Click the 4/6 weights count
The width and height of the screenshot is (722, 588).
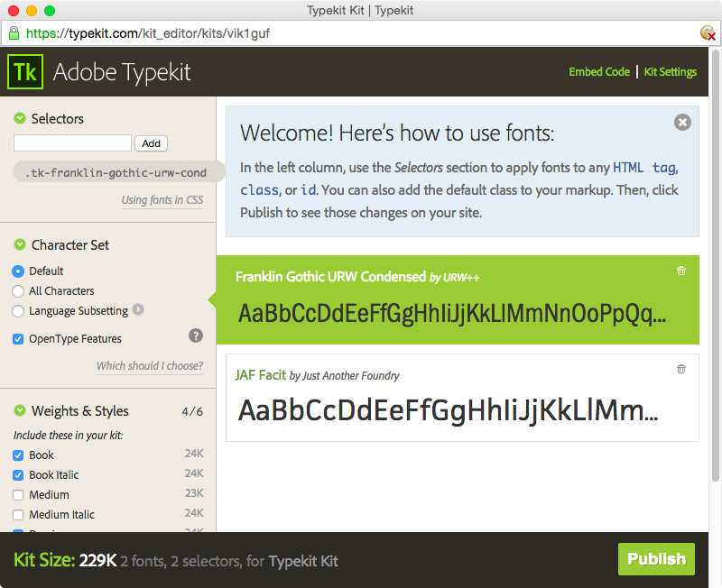pyautogui.click(x=192, y=411)
